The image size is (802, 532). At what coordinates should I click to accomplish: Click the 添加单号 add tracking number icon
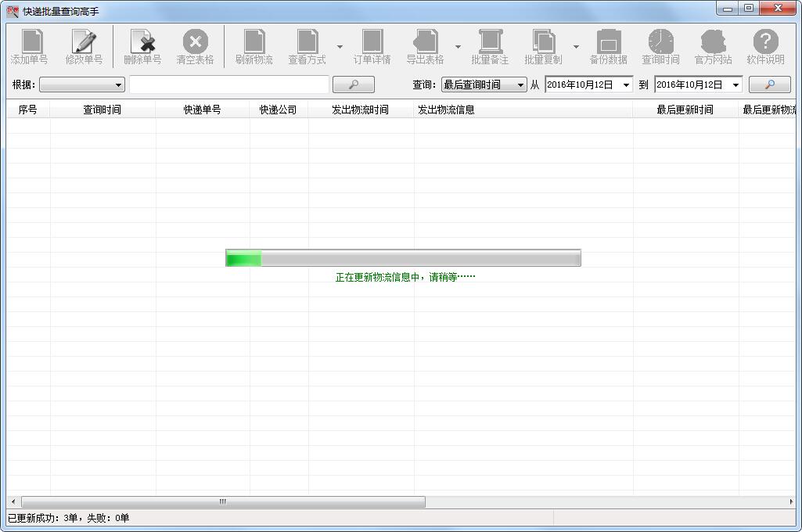tap(31, 41)
